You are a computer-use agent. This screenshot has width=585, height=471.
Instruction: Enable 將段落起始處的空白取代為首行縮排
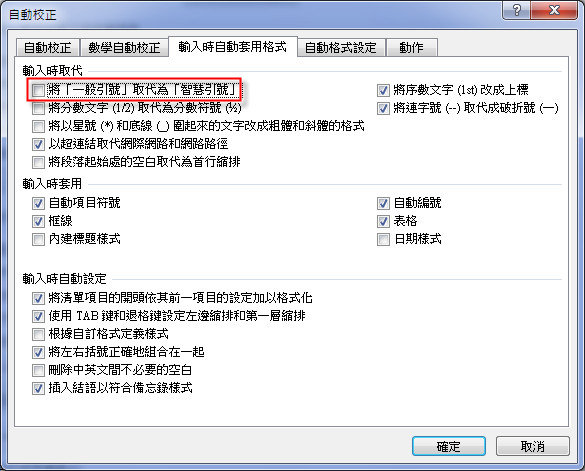pyautogui.click(x=38, y=162)
